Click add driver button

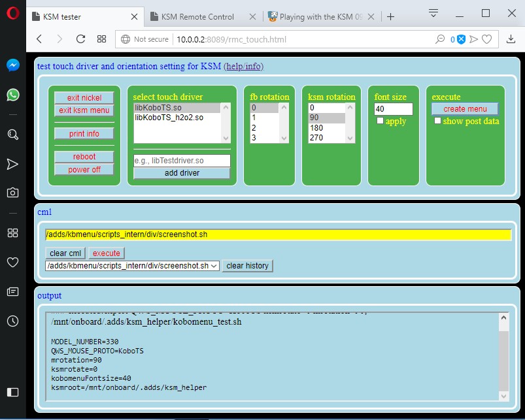point(182,173)
